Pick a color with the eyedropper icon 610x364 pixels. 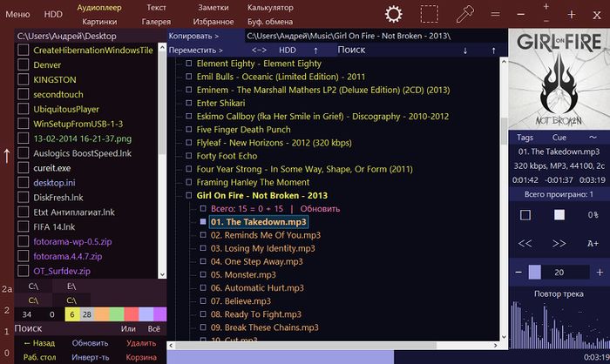pos(466,14)
